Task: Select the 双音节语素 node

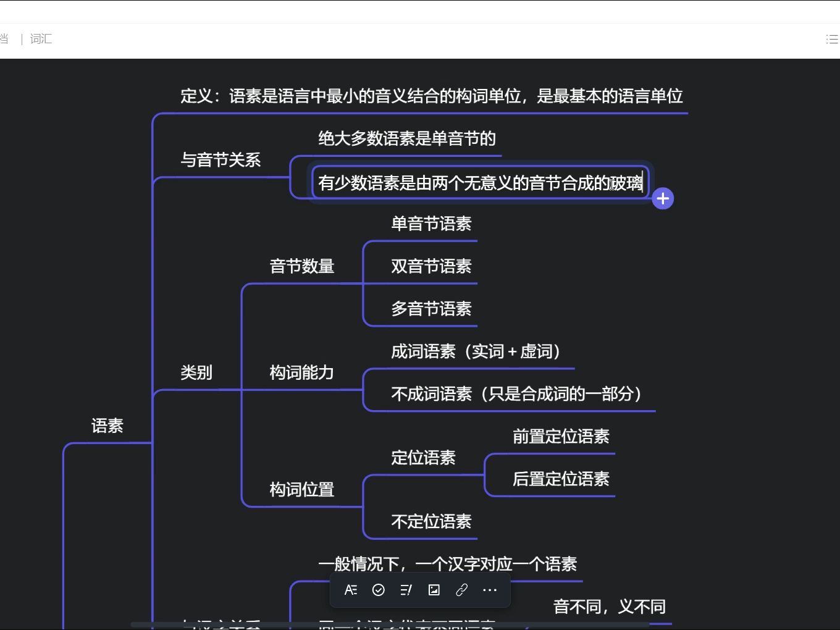Action: pos(431,266)
